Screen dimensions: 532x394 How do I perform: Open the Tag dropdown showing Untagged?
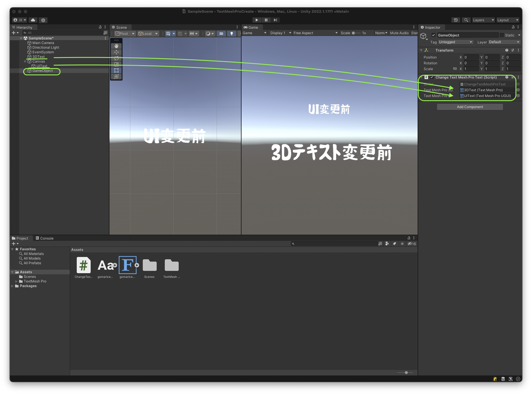455,42
